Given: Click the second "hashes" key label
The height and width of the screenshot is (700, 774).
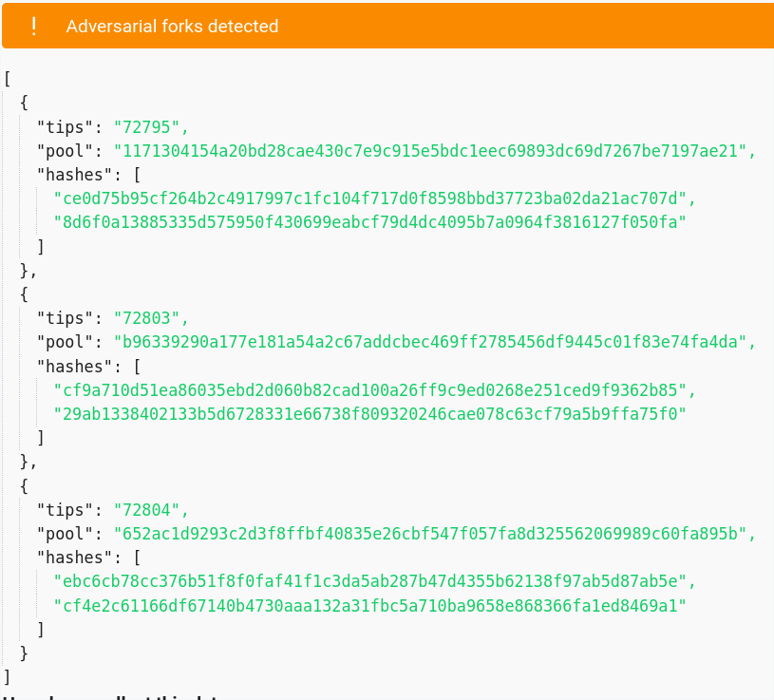Looking at the screenshot, I should click(x=74, y=367).
